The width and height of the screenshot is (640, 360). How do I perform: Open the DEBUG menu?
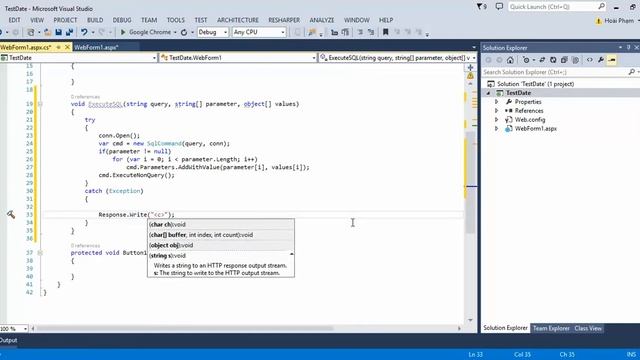pyautogui.click(x=122, y=20)
